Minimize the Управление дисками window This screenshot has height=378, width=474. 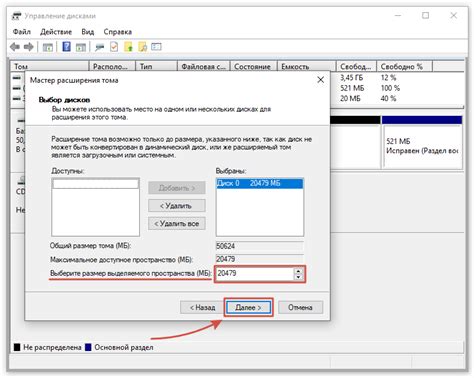pyautogui.click(x=398, y=15)
